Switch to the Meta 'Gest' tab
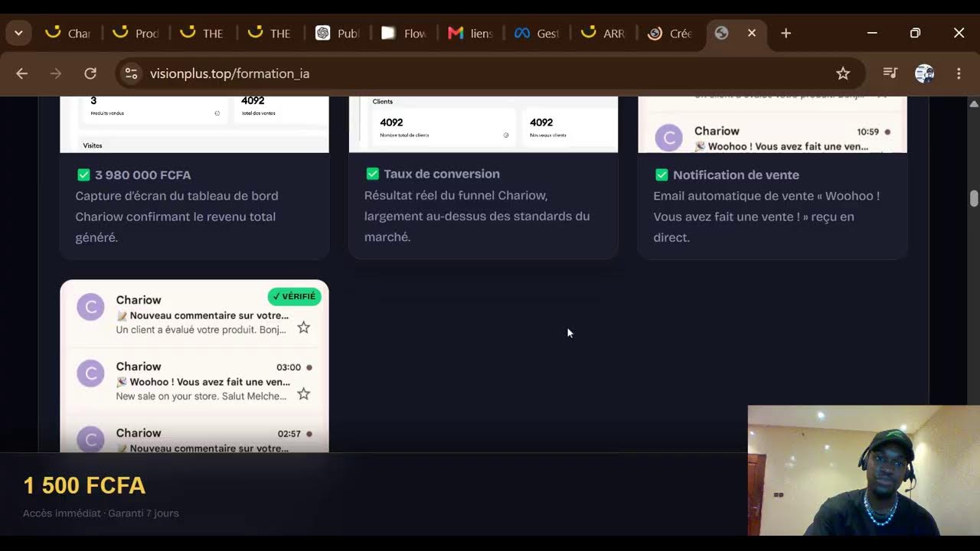The image size is (980, 551). tap(537, 33)
